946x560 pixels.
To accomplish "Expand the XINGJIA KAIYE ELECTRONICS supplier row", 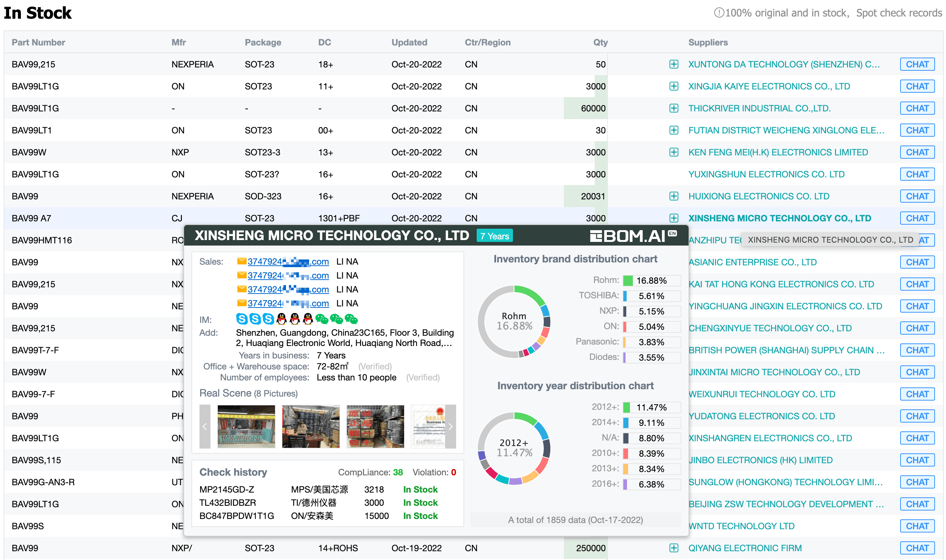I will [x=674, y=86].
